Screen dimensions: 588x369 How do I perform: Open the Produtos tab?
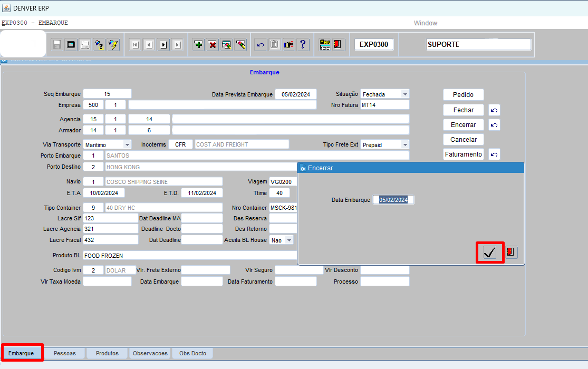coord(107,353)
